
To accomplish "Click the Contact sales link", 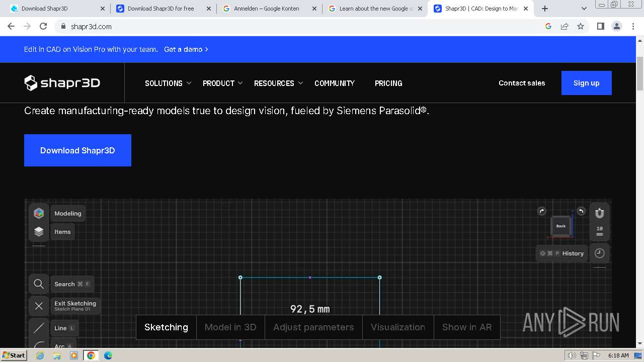I will 522,83.
